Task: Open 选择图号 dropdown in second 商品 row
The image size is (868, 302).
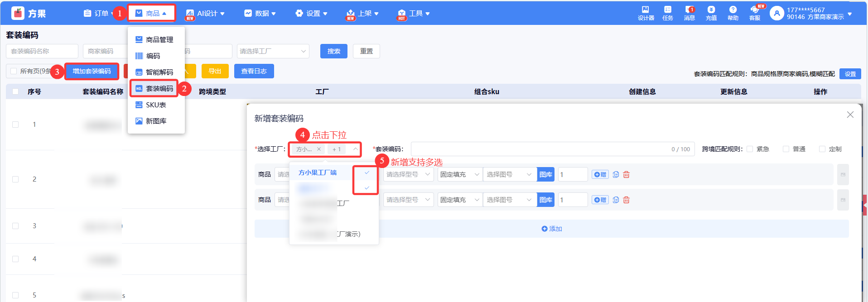Action: coord(510,200)
